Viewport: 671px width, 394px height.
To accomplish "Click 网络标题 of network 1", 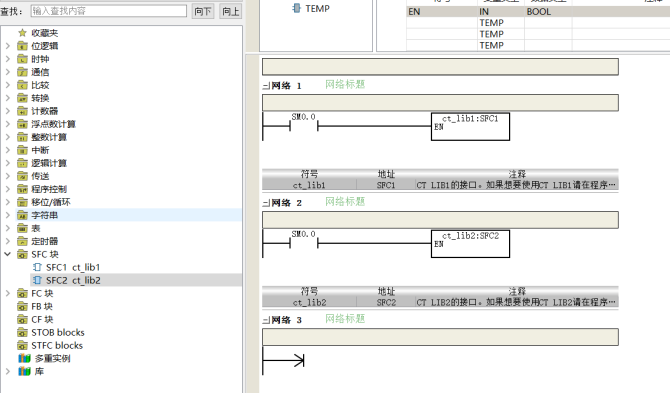I will click(345, 84).
